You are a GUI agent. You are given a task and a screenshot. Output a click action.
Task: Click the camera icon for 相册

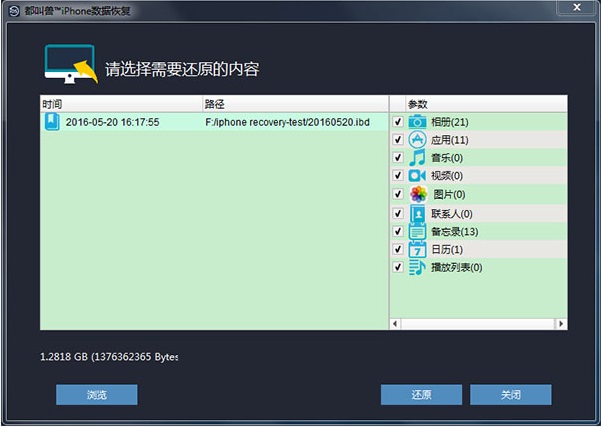pos(417,122)
